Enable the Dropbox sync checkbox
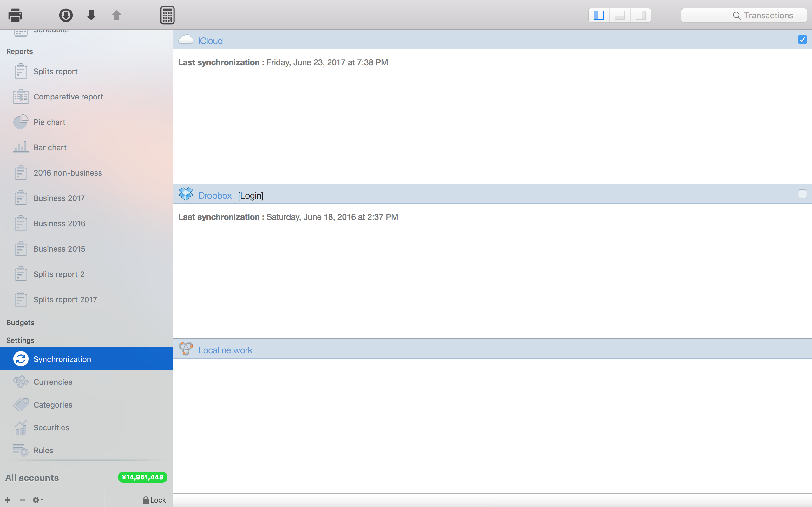 point(802,194)
